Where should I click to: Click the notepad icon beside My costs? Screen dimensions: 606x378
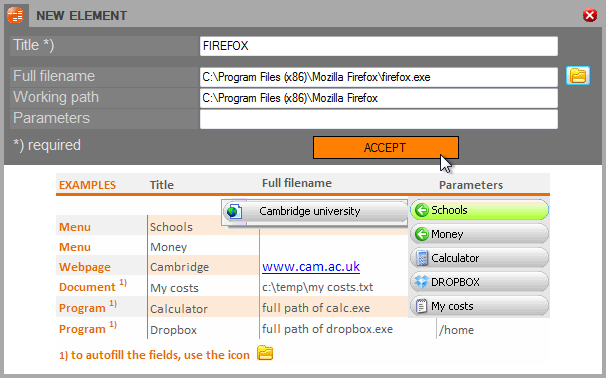tap(421, 306)
